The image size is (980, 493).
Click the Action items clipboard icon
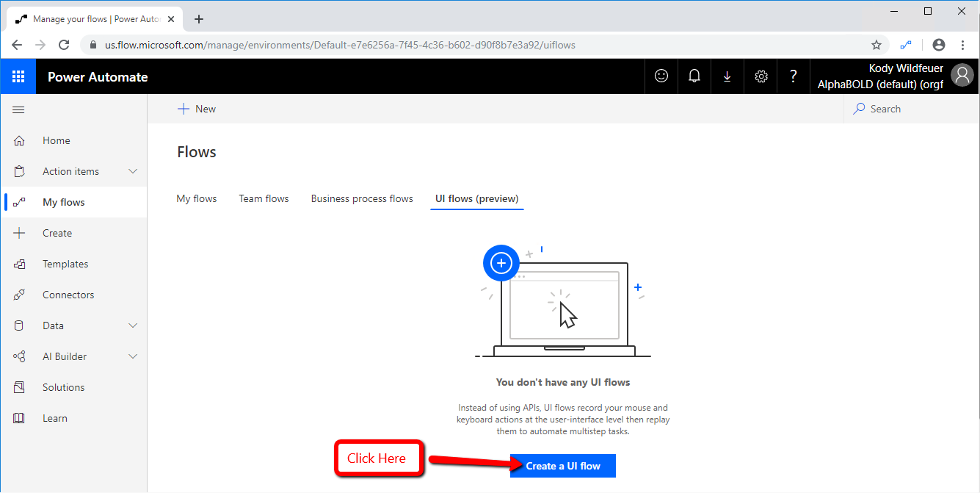(x=19, y=171)
